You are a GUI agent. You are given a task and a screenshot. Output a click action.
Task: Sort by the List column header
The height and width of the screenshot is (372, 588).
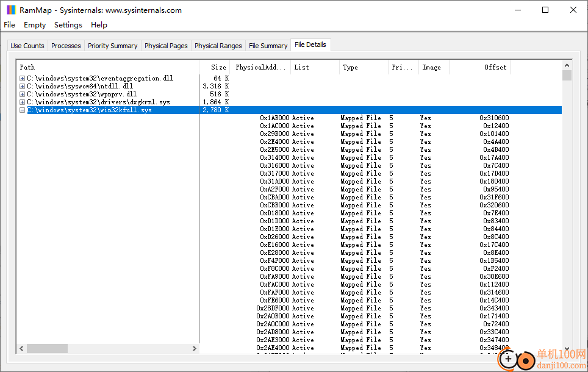[x=315, y=67]
